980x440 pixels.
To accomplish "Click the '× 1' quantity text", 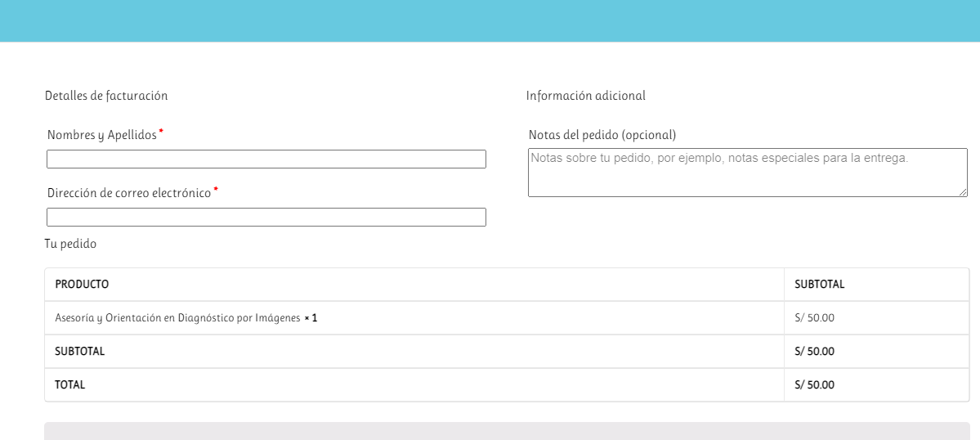I will [311, 318].
